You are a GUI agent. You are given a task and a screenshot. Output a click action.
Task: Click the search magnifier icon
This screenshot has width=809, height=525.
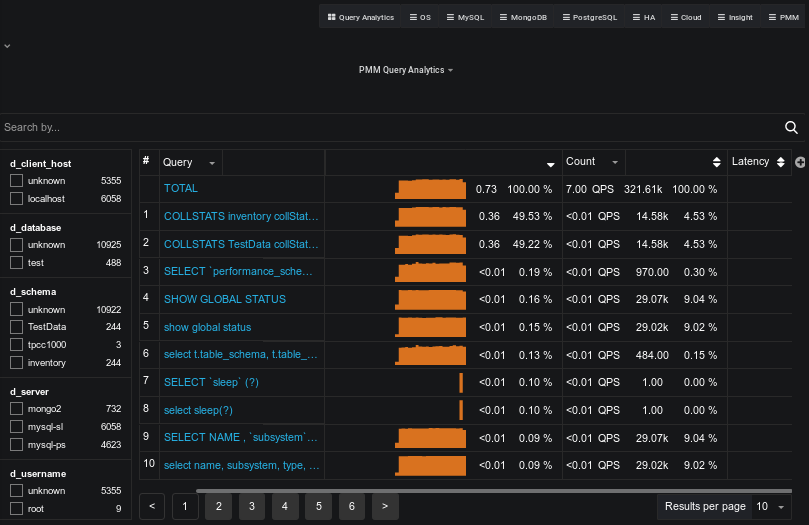click(x=791, y=127)
